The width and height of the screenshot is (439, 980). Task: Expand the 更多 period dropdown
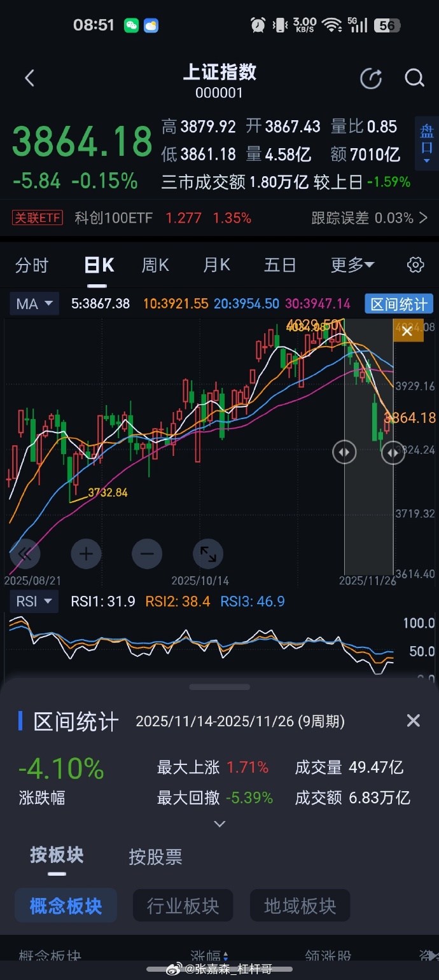(x=352, y=265)
